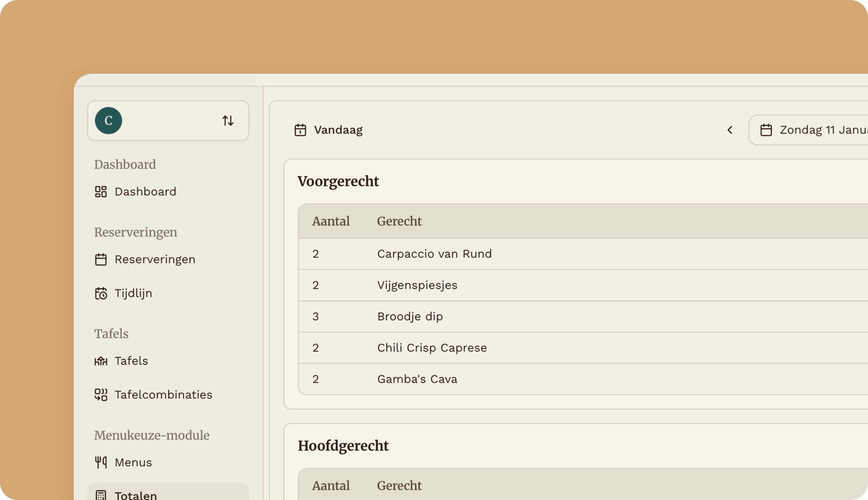Open Totalen using the calculator icon

(x=100, y=494)
